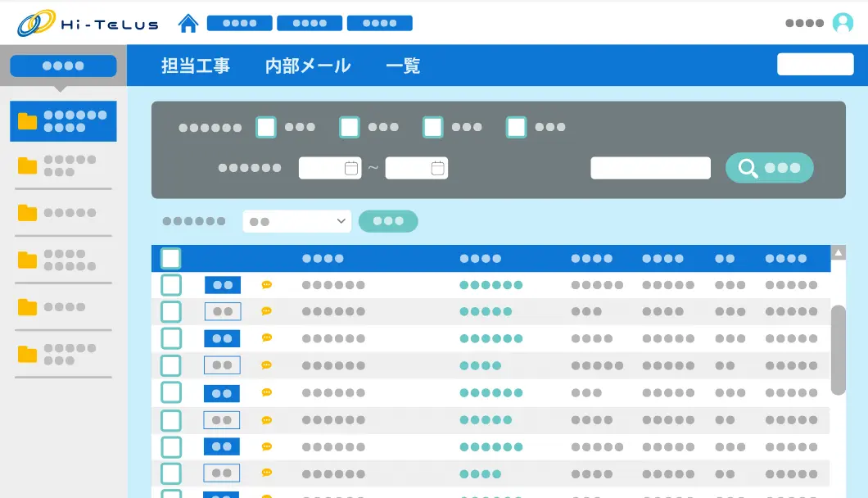This screenshot has height=498, width=868.
Task: Switch to the 一覧 tab
Action: (x=403, y=66)
